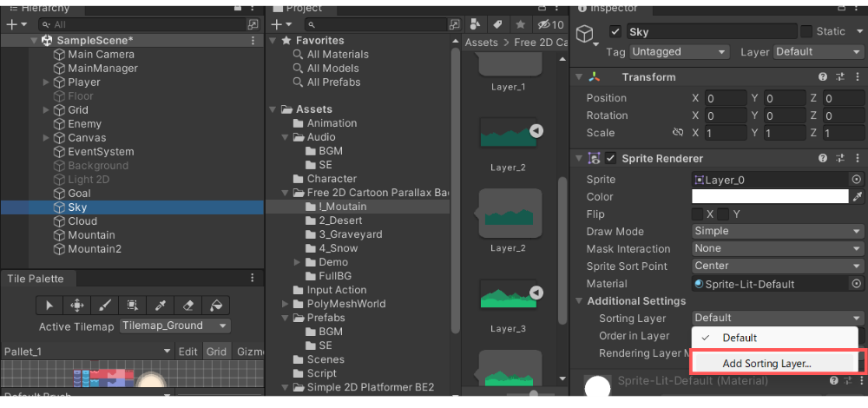Choose the Flood Fill bucket tool
Viewport: 868px width, 408px height.
pyautogui.click(x=217, y=305)
